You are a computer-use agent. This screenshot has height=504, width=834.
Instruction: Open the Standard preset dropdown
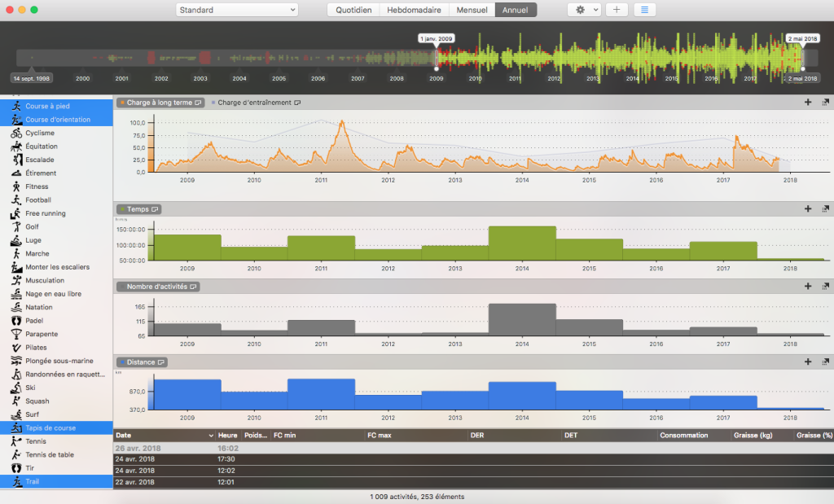pyautogui.click(x=237, y=10)
